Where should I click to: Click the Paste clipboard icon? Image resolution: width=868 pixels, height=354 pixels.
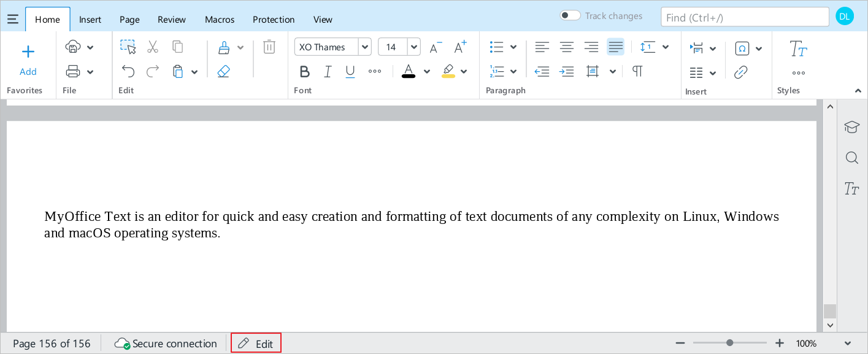[178, 71]
